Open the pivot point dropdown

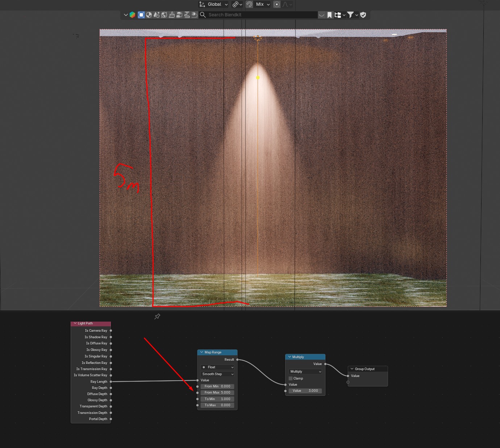[237, 4]
